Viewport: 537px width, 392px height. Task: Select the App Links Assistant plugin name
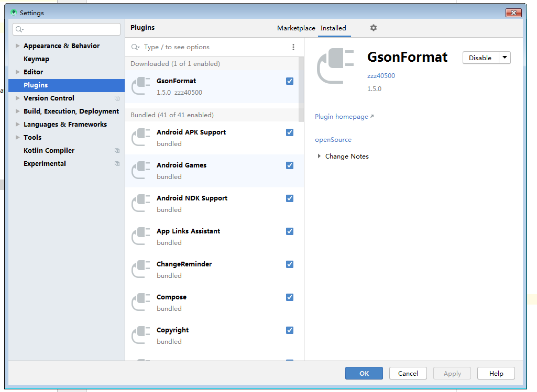(188, 231)
